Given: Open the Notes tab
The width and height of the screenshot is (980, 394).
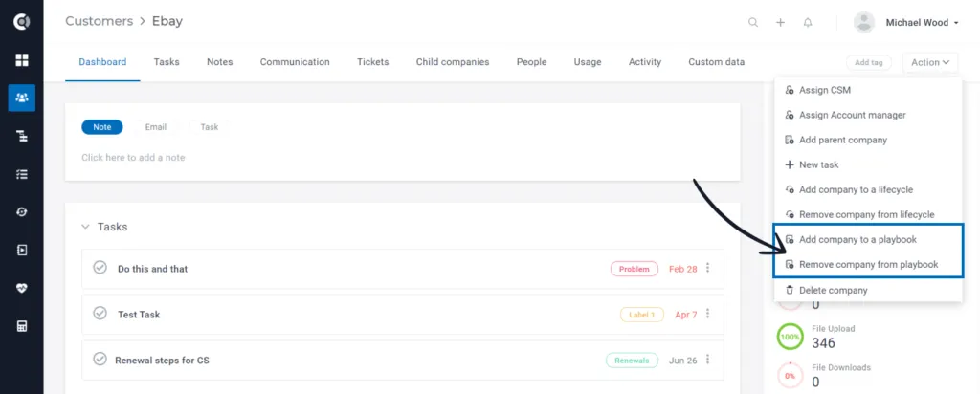Looking at the screenshot, I should point(219,62).
